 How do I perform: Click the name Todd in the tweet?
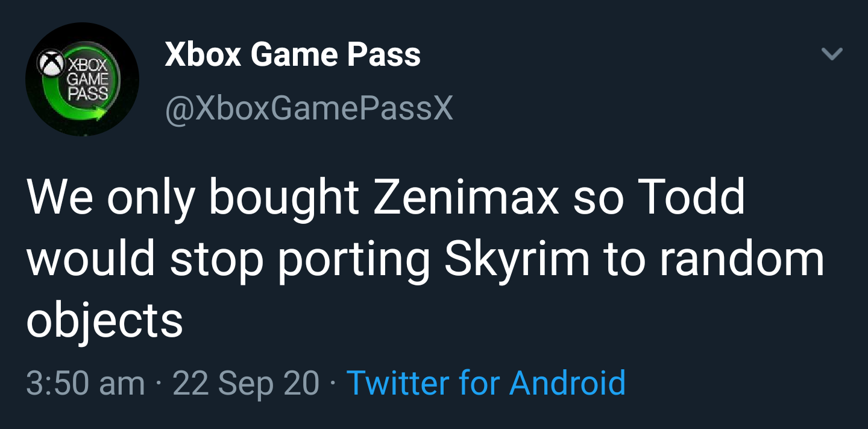tap(689, 198)
